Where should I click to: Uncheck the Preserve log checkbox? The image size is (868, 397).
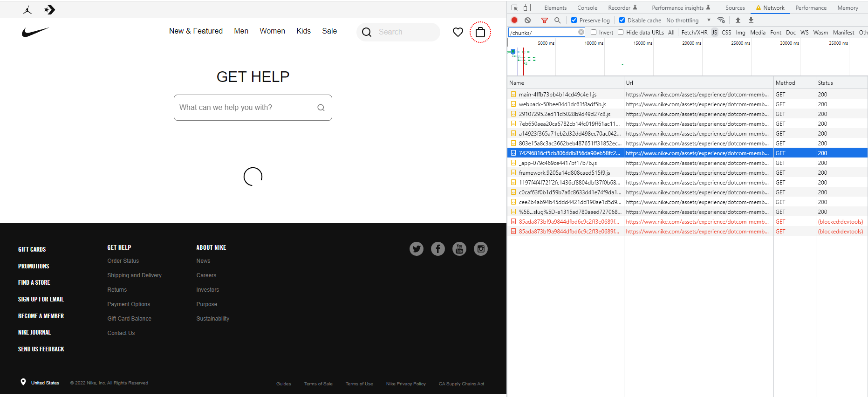click(x=574, y=20)
